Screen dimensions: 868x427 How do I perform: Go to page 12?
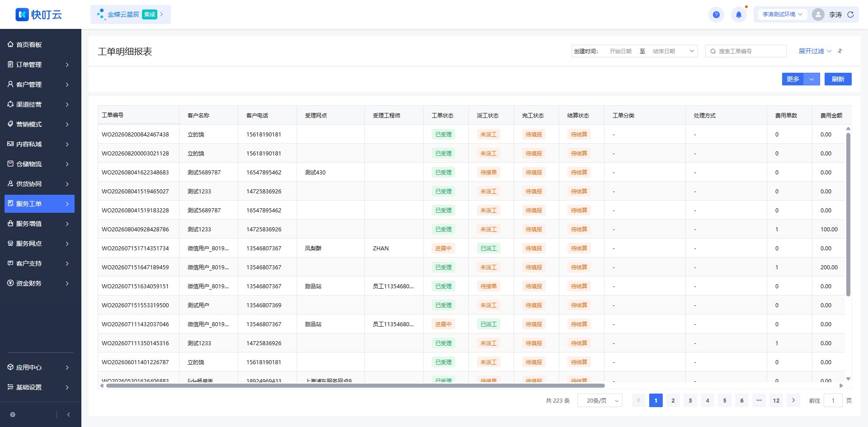(x=776, y=400)
